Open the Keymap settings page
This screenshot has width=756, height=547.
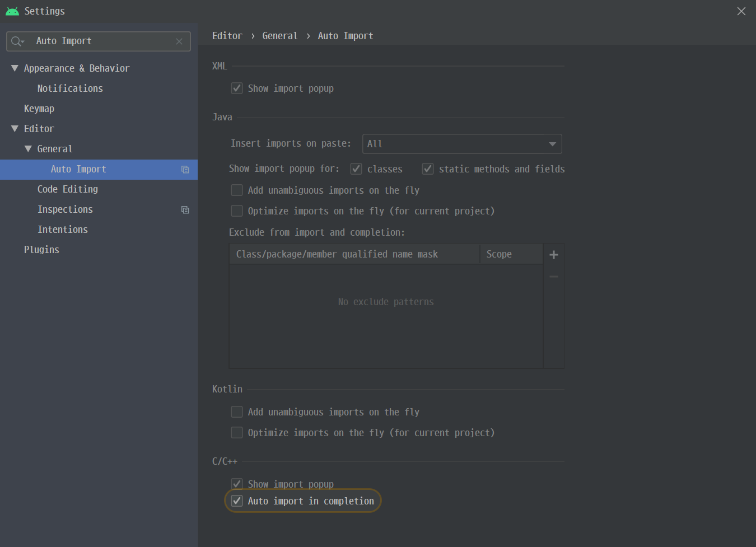39,109
